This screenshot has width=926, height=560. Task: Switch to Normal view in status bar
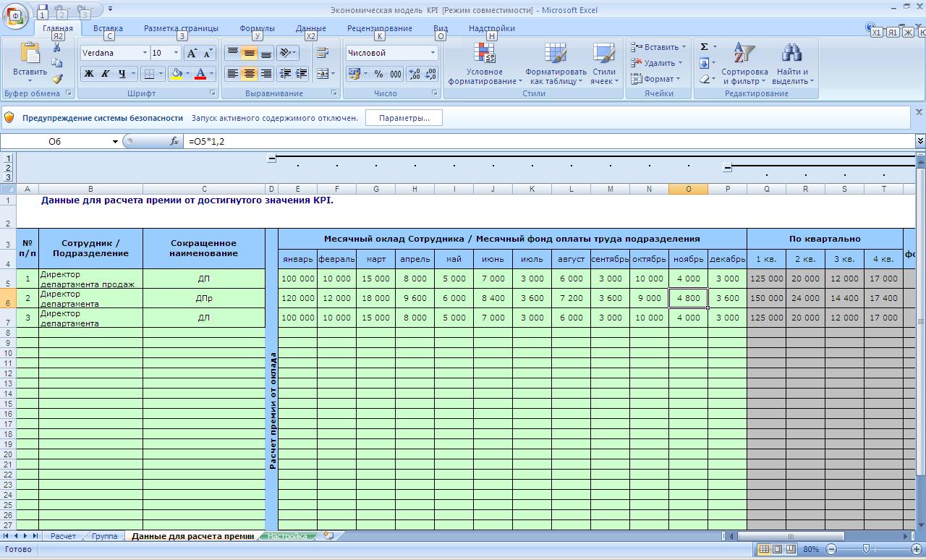click(763, 549)
